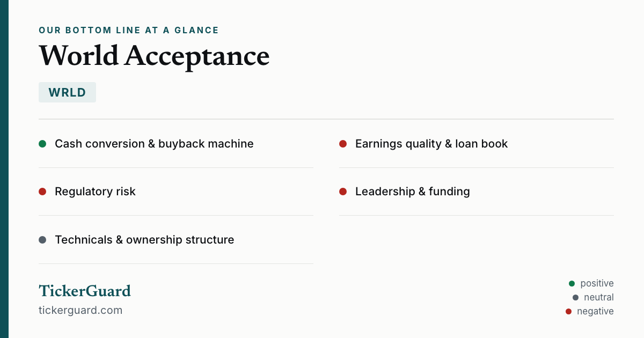644x338 pixels.
Task: Click the red dot beside Leadership & funding
Action: point(343,192)
